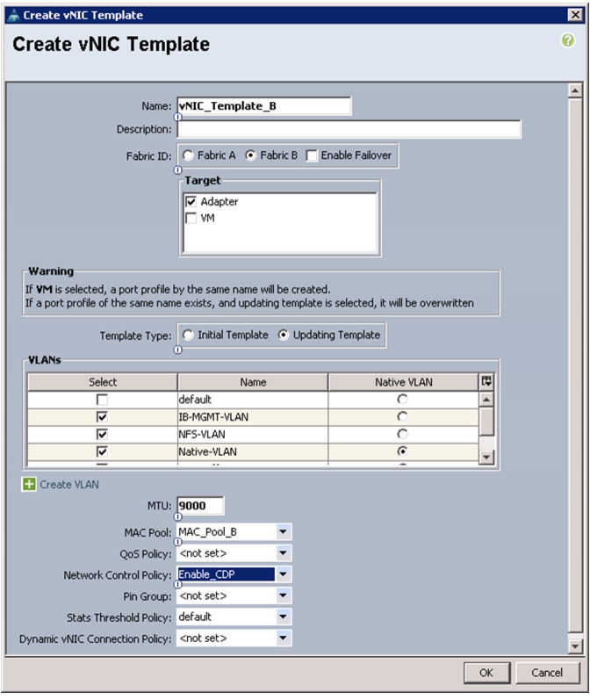Select the Fabric A radio button
The width and height of the screenshot is (590, 700).
tap(188, 155)
